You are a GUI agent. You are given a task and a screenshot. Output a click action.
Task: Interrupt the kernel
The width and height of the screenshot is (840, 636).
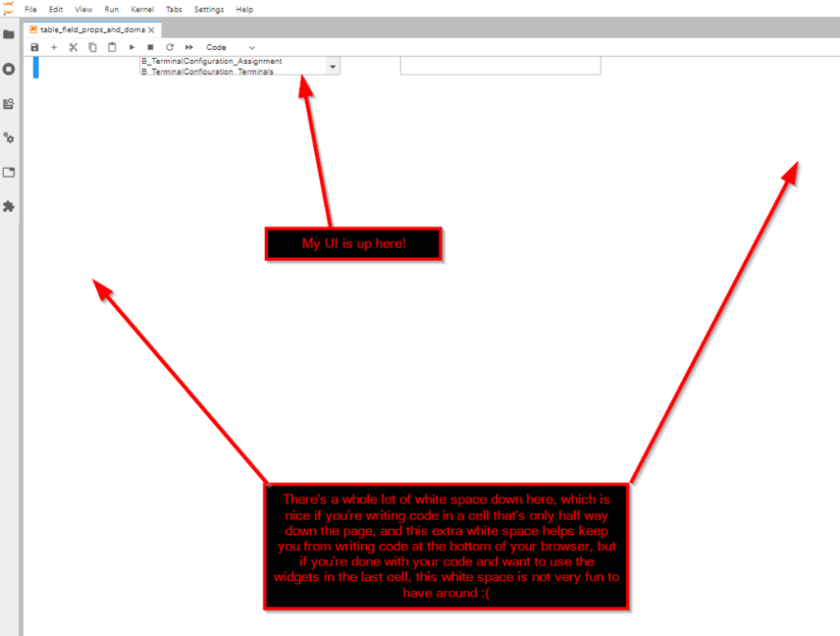pyautogui.click(x=150, y=47)
